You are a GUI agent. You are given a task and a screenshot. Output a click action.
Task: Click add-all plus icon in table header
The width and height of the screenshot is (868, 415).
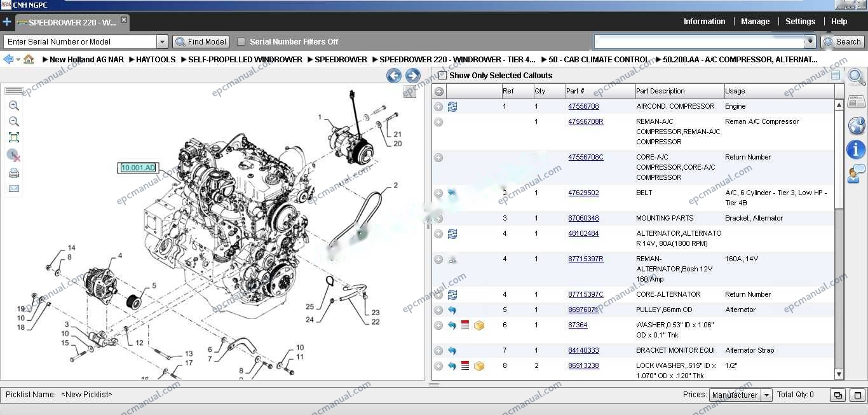pos(438,91)
